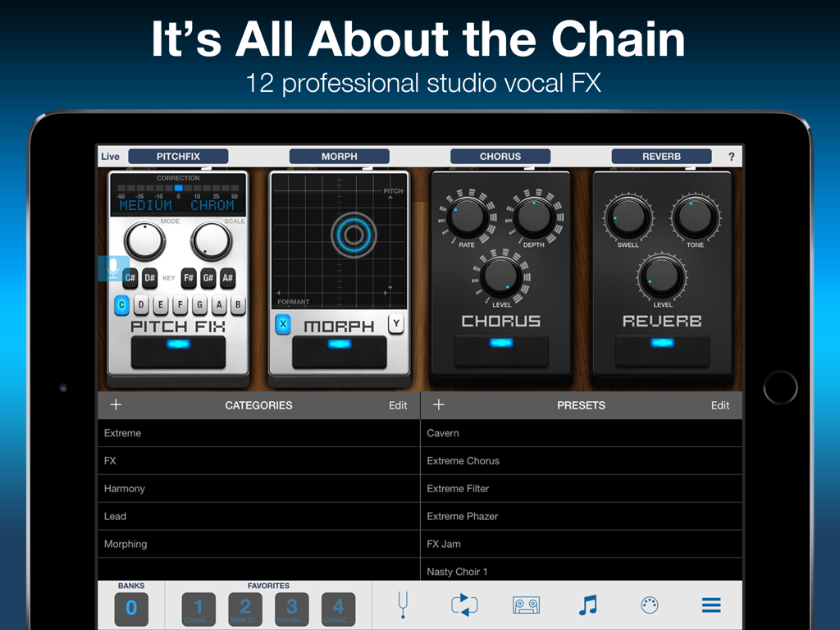
Task: Switch to the Live tab
Action: tap(109, 156)
